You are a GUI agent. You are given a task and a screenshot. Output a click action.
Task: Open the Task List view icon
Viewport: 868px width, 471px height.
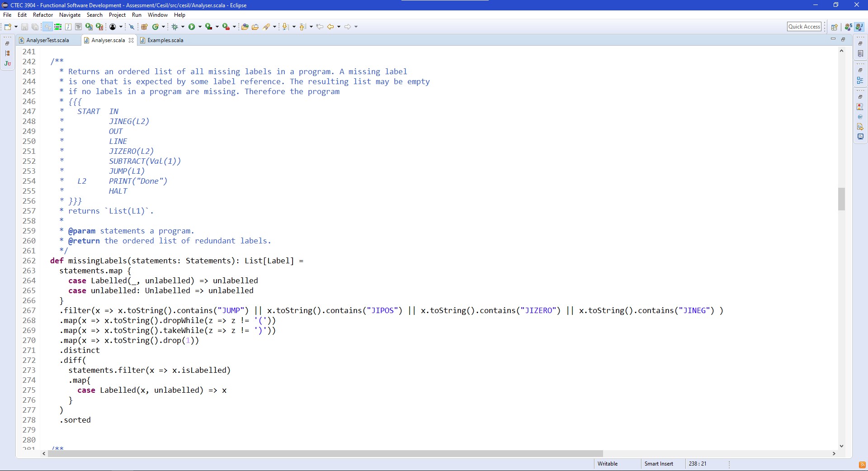pyautogui.click(x=860, y=53)
